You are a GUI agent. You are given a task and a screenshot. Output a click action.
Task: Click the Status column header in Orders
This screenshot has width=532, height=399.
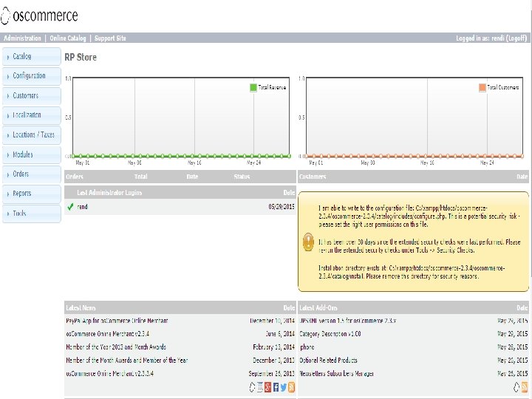tap(242, 177)
